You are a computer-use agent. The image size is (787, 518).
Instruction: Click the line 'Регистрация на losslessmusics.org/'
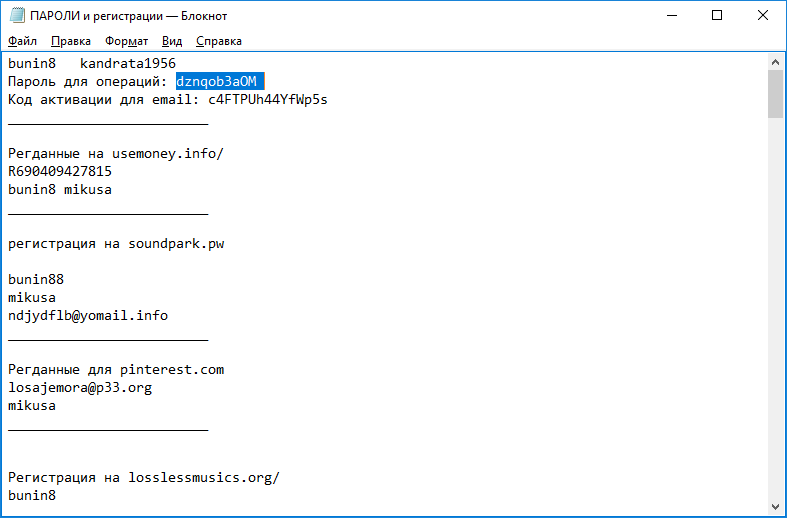click(x=144, y=477)
